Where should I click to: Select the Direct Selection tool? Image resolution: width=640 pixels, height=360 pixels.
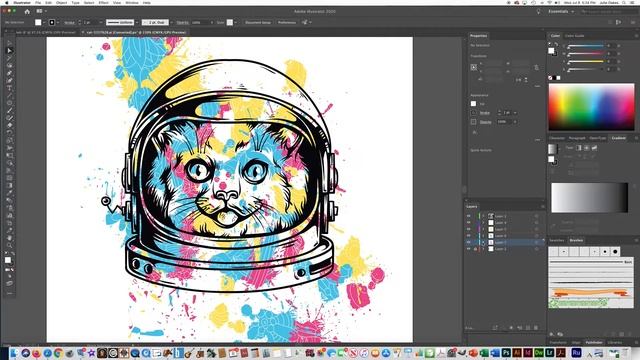coord(9,51)
